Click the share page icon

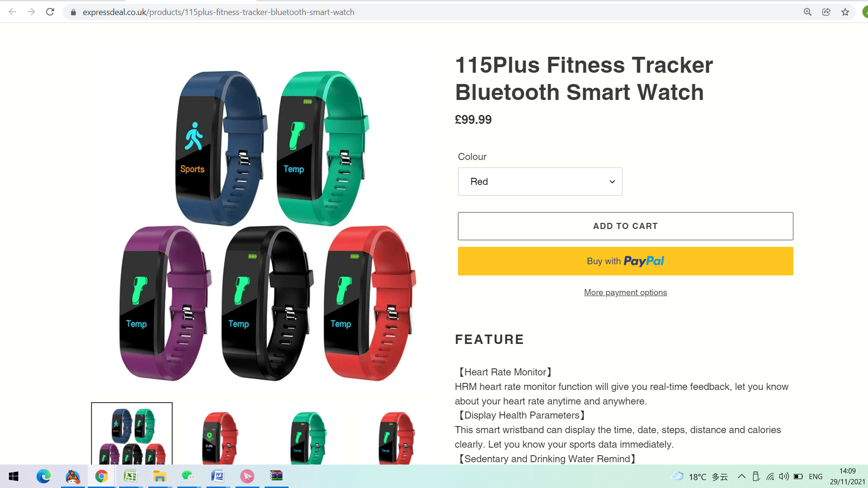pyautogui.click(x=826, y=12)
